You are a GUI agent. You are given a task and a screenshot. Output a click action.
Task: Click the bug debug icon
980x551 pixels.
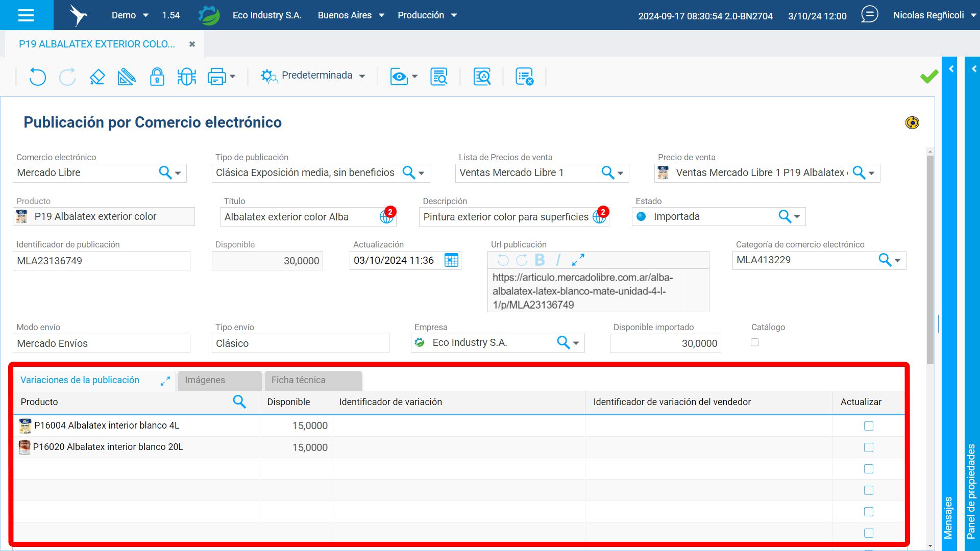(x=186, y=77)
